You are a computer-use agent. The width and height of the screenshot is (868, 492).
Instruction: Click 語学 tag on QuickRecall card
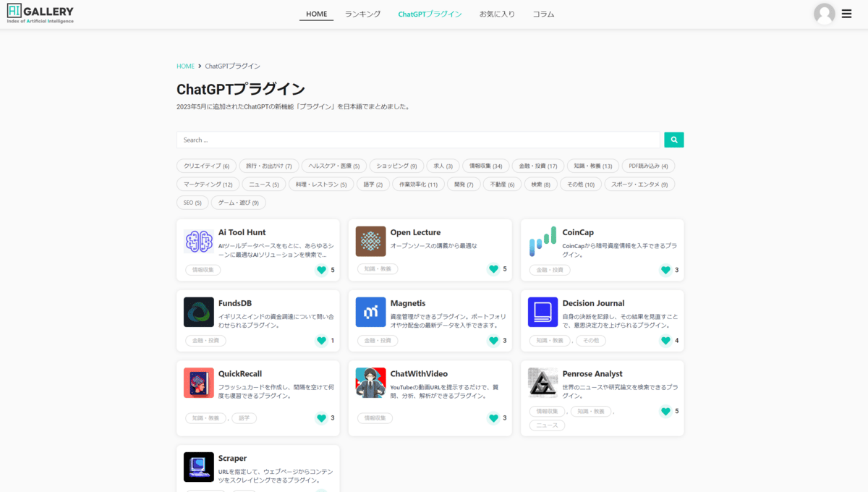tap(244, 418)
